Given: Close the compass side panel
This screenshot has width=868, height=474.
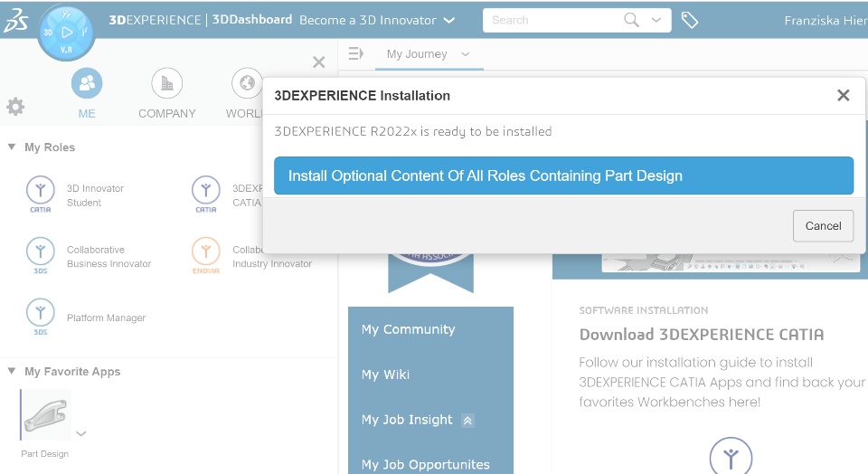Looking at the screenshot, I should click(319, 62).
